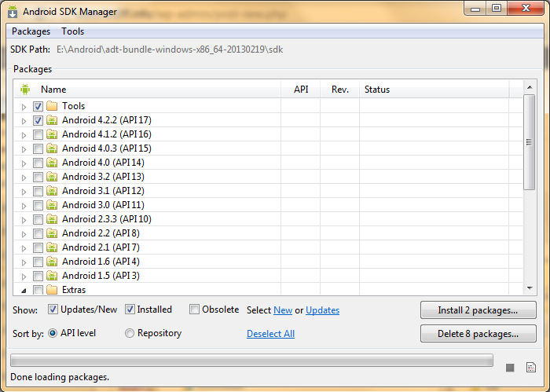
Task: Check the Android 4.0.3 (API 15) checkbox
Action: tap(38, 148)
